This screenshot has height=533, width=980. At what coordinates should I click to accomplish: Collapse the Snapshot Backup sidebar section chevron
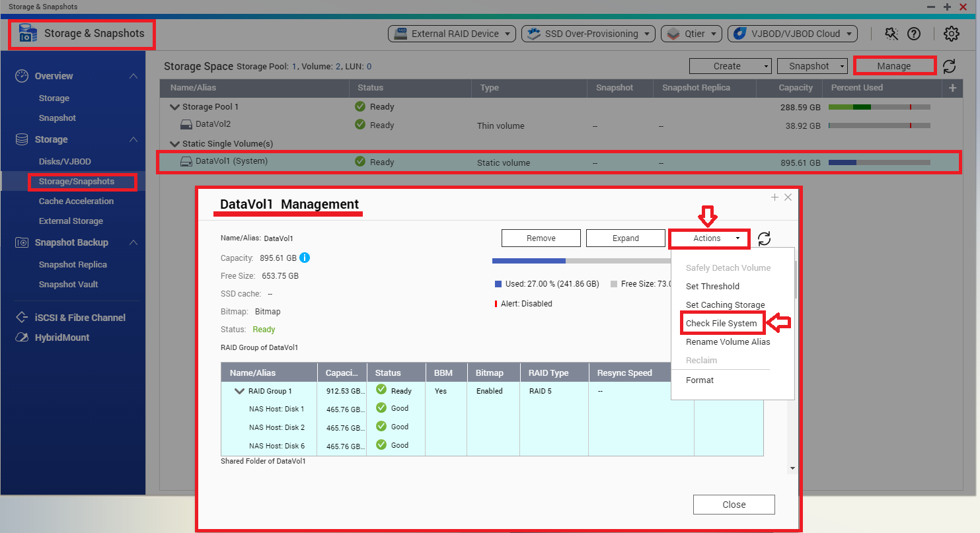[x=133, y=242]
